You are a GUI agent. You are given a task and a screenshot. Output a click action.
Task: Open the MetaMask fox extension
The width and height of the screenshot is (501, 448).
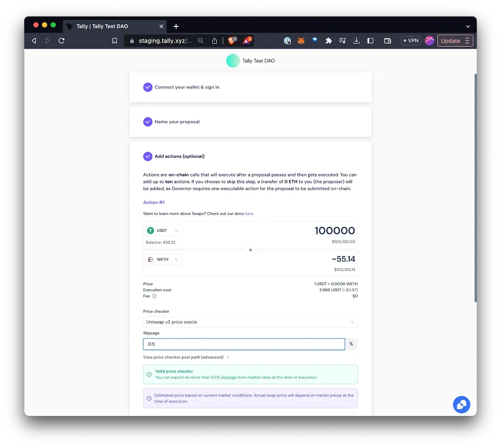pos(301,41)
